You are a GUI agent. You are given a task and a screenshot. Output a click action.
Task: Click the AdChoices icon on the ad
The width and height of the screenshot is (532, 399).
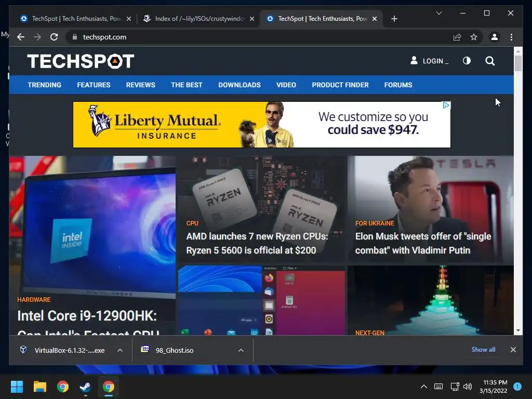(x=446, y=105)
